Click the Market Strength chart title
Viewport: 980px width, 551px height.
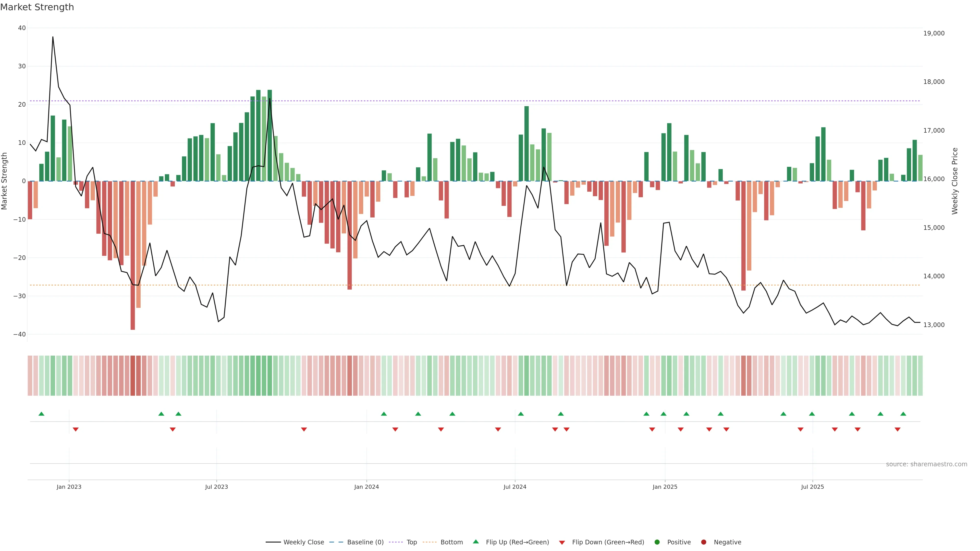(37, 7)
